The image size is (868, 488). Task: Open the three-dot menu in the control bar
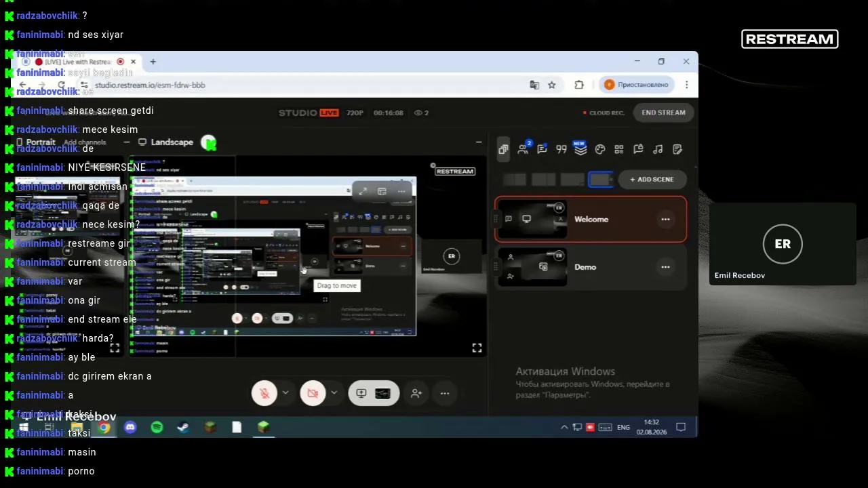point(445,393)
